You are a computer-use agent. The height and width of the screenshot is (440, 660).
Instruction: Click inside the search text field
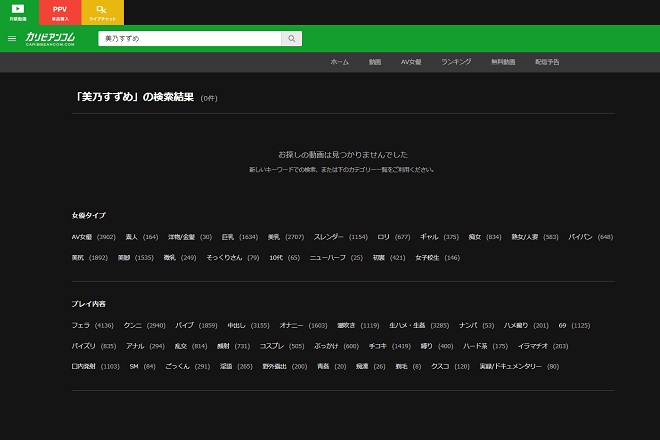(x=190, y=39)
